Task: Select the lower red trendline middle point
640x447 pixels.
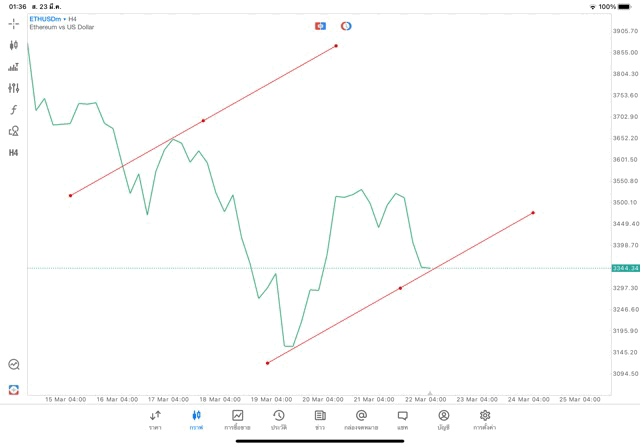Action: (x=400, y=288)
